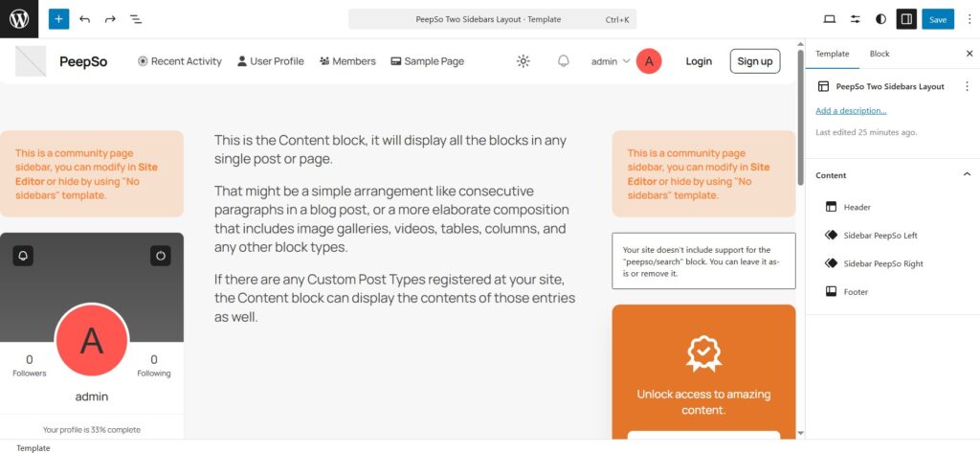Collapse the Content section chevron
980x453 pixels.
tap(967, 174)
